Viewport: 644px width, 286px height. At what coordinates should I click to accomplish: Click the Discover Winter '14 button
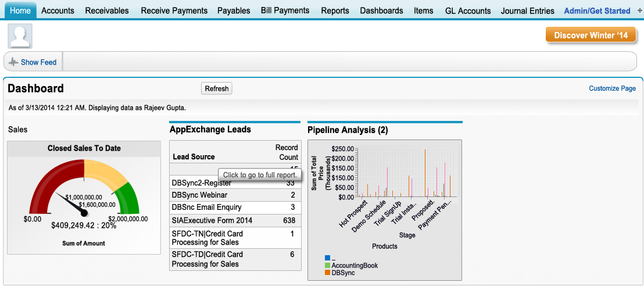point(591,35)
